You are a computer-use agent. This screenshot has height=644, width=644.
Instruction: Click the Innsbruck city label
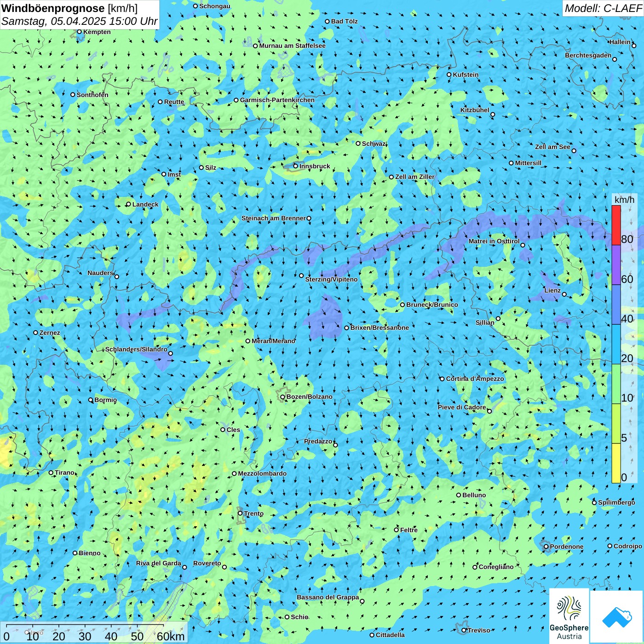pos(315,166)
